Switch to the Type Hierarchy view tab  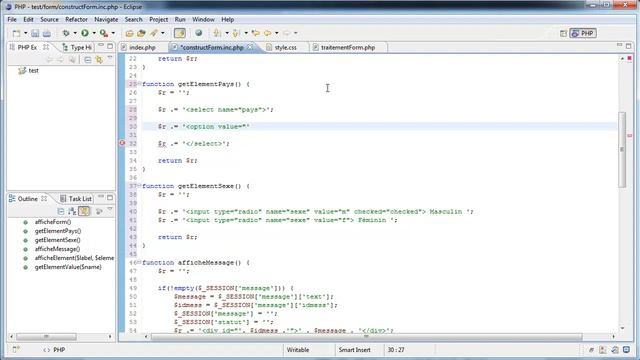point(78,48)
